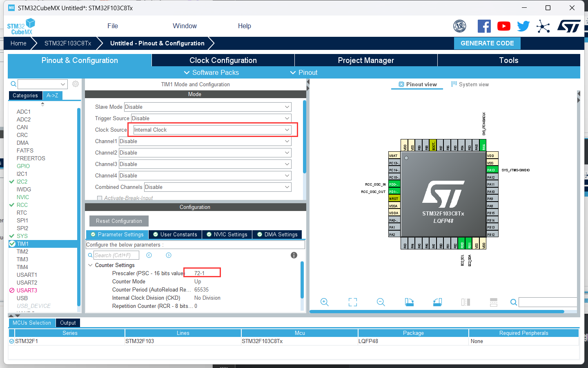Open the peripheral search combo box
This screenshot has height=368, width=588.
pyautogui.click(x=42, y=84)
